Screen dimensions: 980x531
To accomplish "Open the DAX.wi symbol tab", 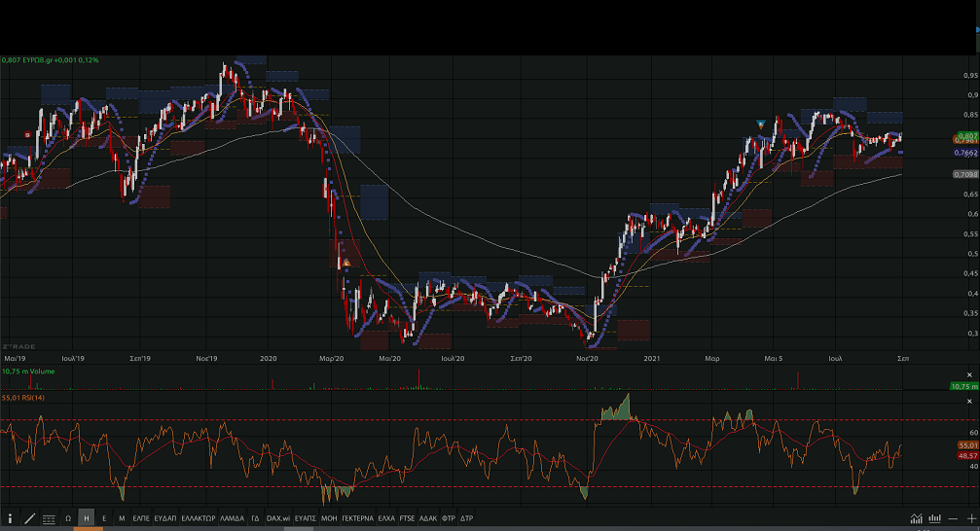I will [x=278, y=519].
